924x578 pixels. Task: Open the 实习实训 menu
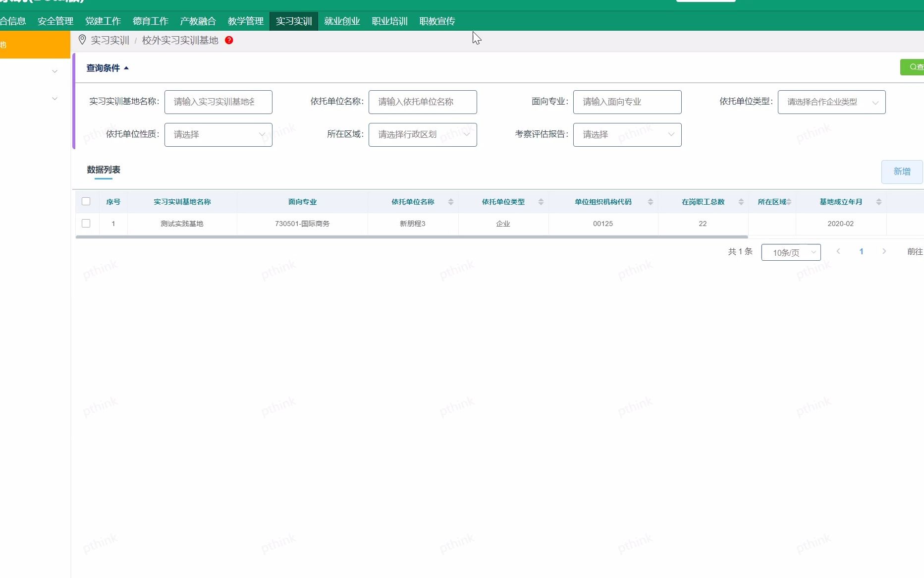[294, 21]
